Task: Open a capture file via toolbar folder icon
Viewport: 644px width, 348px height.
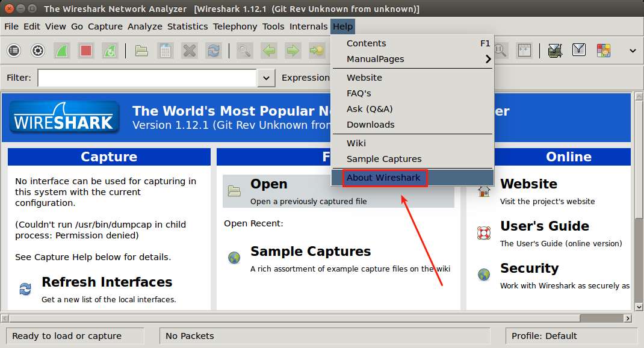Action: click(141, 51)
